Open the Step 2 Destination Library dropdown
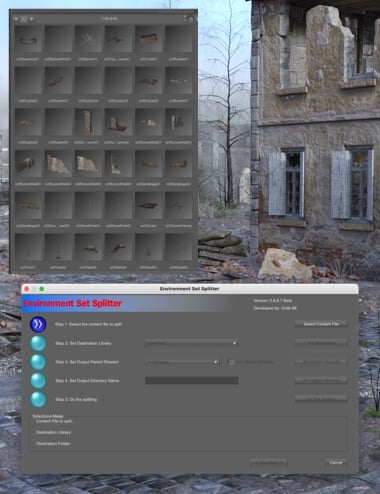Viewport: 380px width, 494px height. tap(192, 343)
